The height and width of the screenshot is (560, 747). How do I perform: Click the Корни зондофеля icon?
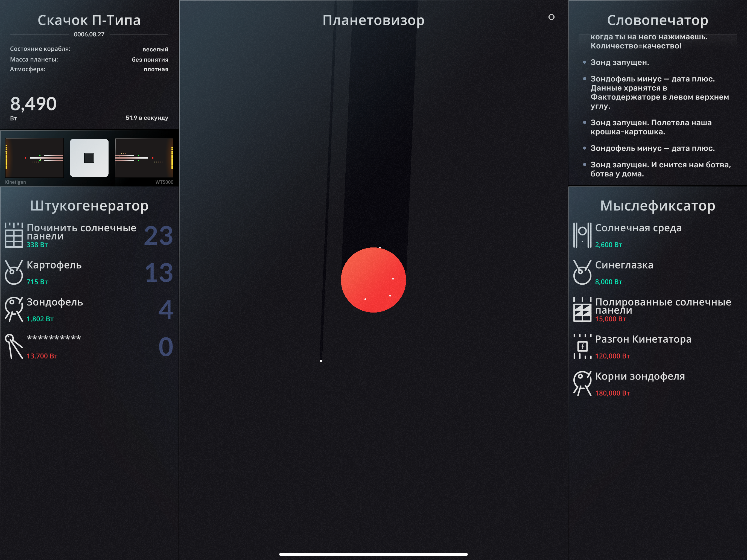[582, 384]
